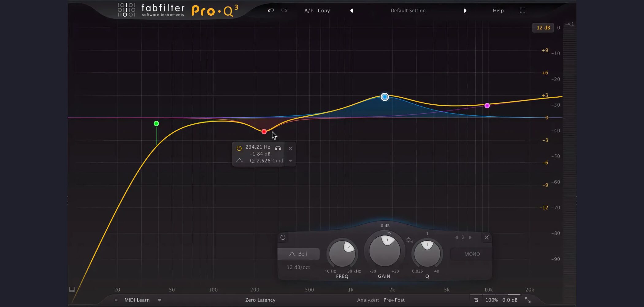644x307 pixels.
Task: Expand the band popup options arrow
Action: [x=290, y=161]
